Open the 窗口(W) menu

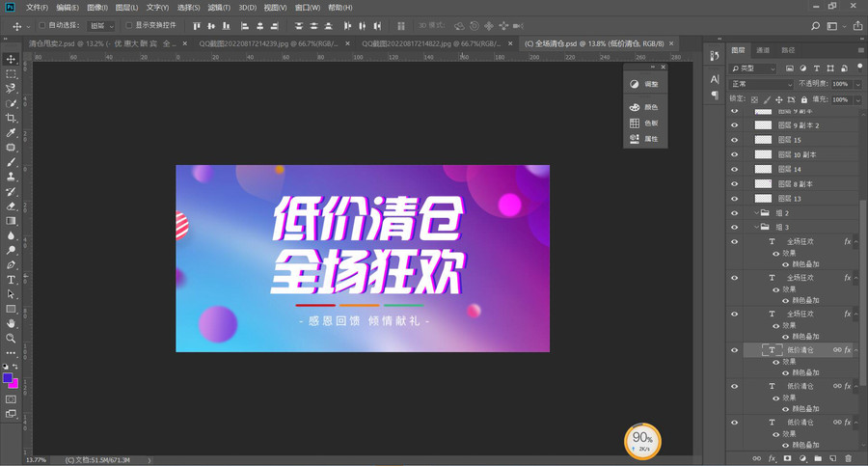[308, 7]
